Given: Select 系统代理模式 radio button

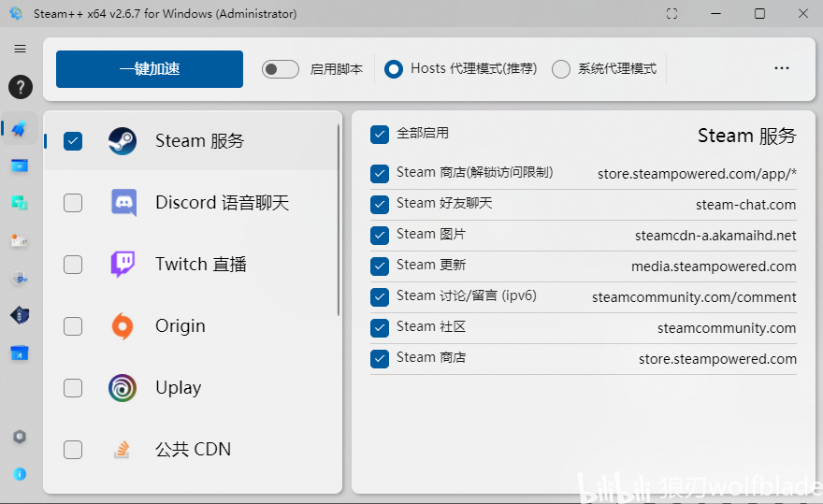Looking at the screenshot, I should 560,69.
